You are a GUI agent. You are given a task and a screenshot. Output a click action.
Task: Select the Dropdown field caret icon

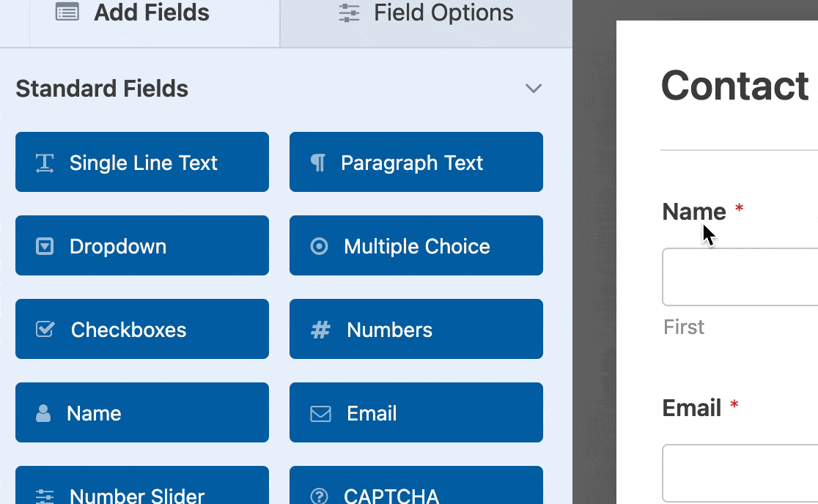pos(44,245)
